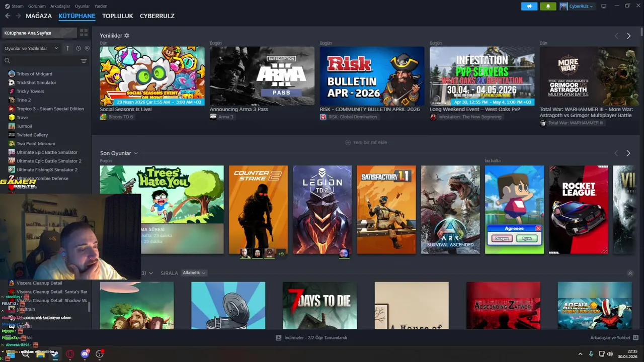
Task: Add a new shelf plus icon
Action: click(348, 142)
